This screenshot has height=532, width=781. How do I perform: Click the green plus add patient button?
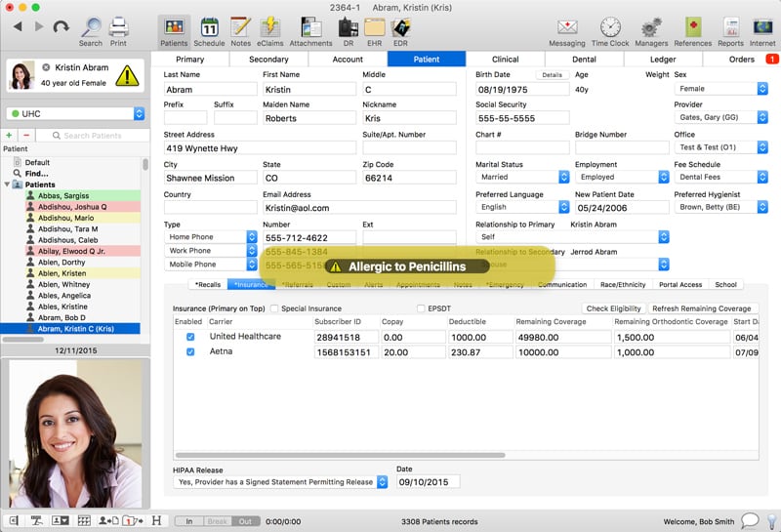tap(9, 135)
